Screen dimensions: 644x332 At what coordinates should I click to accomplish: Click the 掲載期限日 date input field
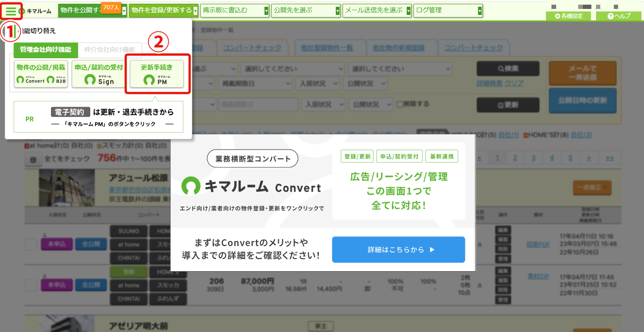point(258,104)
